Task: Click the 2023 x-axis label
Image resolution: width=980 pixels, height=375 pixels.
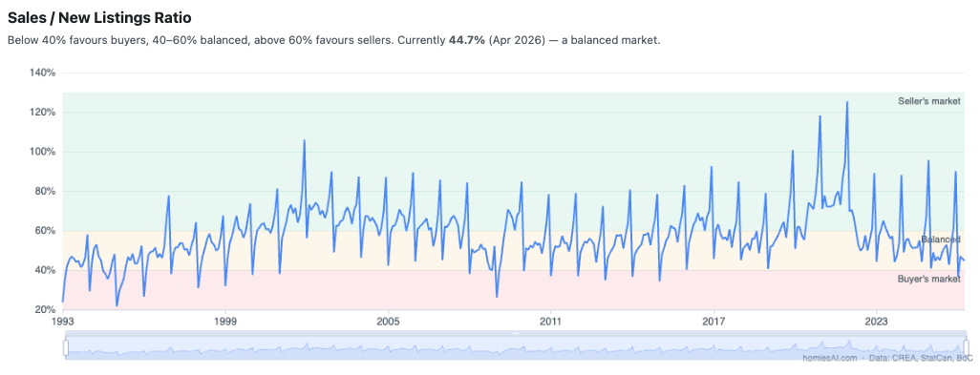Action: pos(876,321)
